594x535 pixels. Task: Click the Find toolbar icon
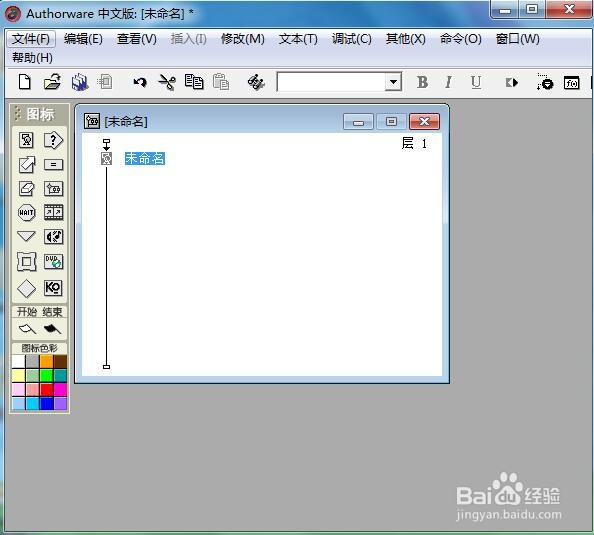(x=256, y=82)
